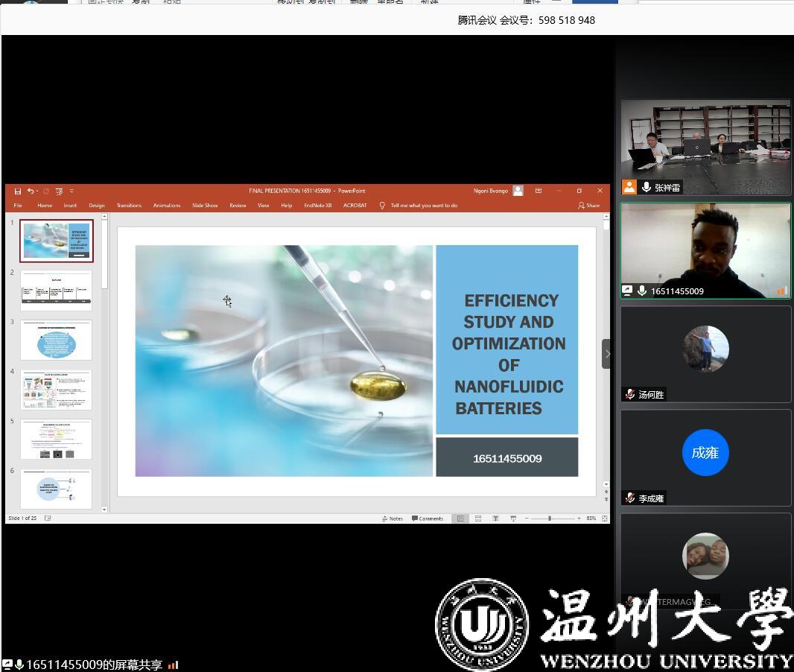Select slide 4 thumbnail in slide panel

57,390
